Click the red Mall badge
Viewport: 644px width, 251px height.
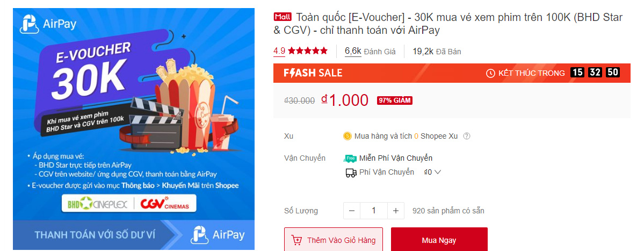pyautogui.click(x=283, y=17)
